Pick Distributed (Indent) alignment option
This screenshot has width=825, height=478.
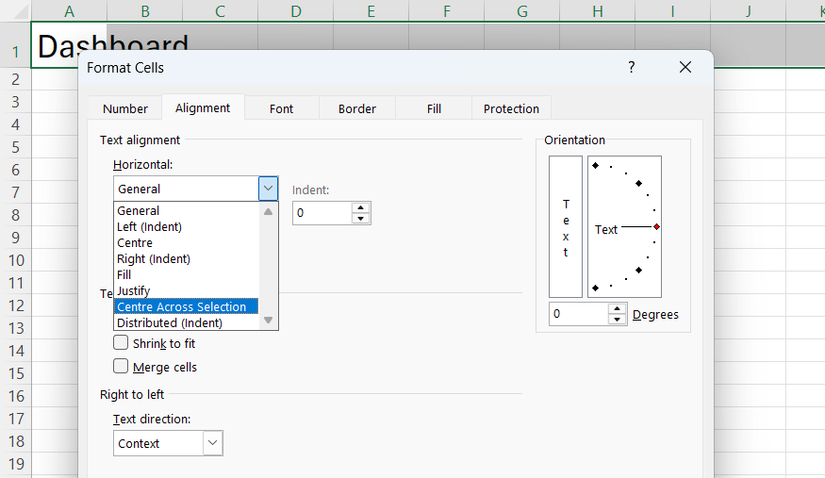(x=169, y=323)
